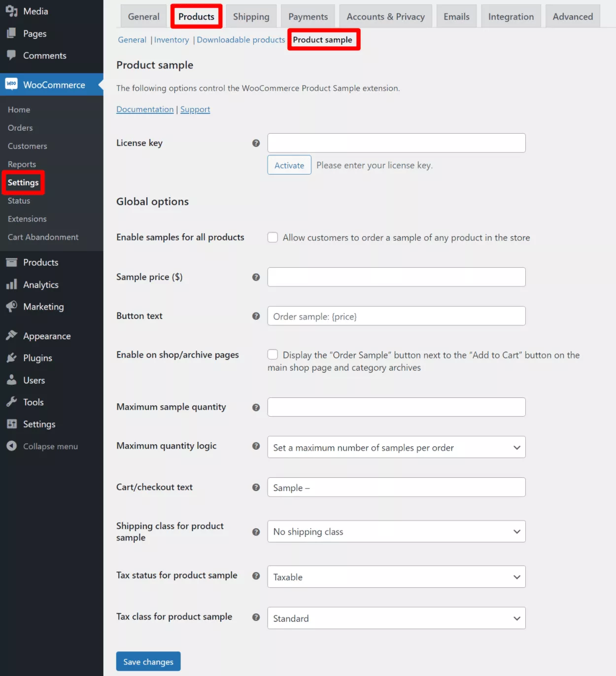Open the Tax class dropdown showing Standard

tap(396, 618)
